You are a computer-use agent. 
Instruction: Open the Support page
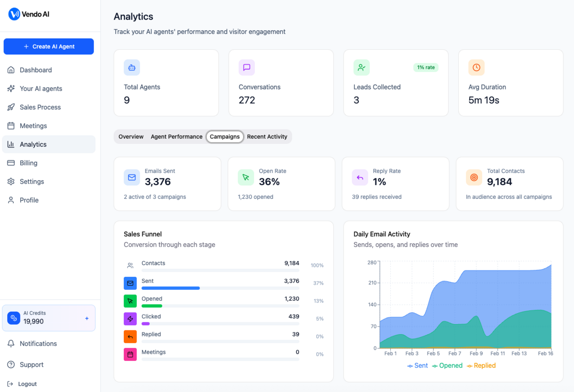tap(31, 364)
